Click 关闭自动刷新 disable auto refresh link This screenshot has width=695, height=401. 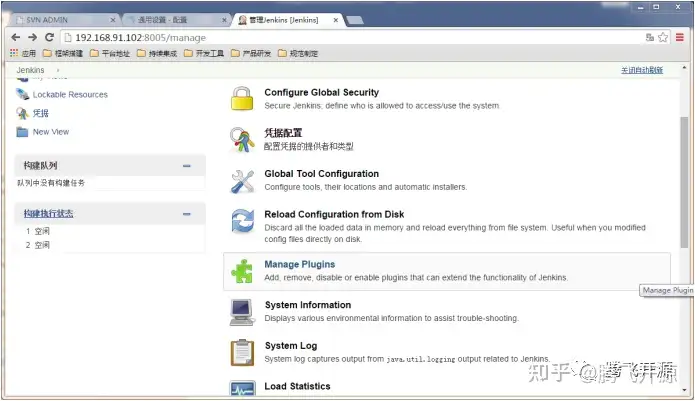(x=641, y=70)
